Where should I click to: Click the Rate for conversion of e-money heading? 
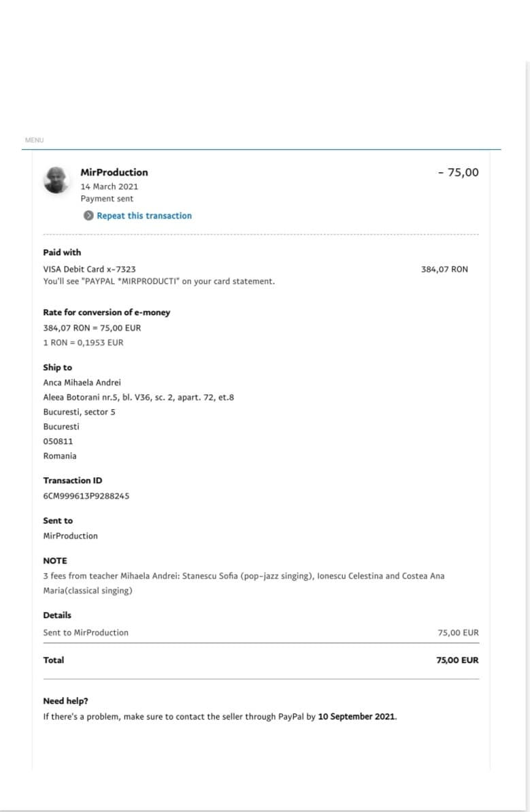[x=106, y=312]
